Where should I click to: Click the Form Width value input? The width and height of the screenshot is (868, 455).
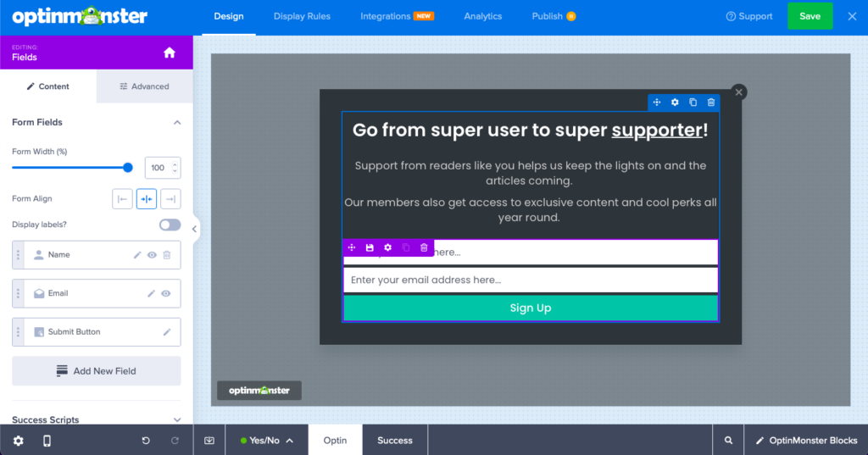[159, 168]
